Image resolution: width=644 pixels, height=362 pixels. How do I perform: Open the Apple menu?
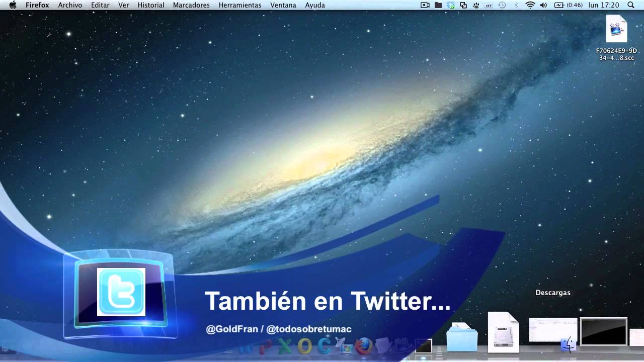pyautogui.click(x=13, y=5)
